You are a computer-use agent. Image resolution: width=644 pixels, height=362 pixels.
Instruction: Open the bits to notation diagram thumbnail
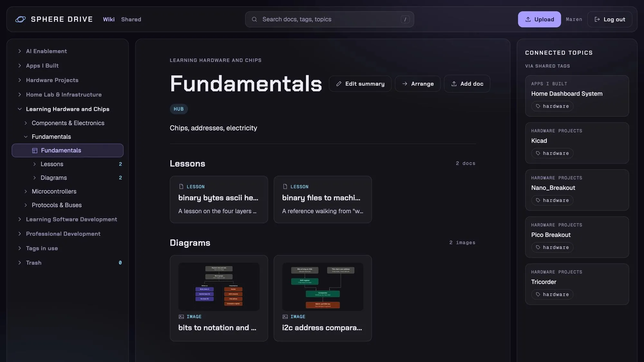(219, 286)
